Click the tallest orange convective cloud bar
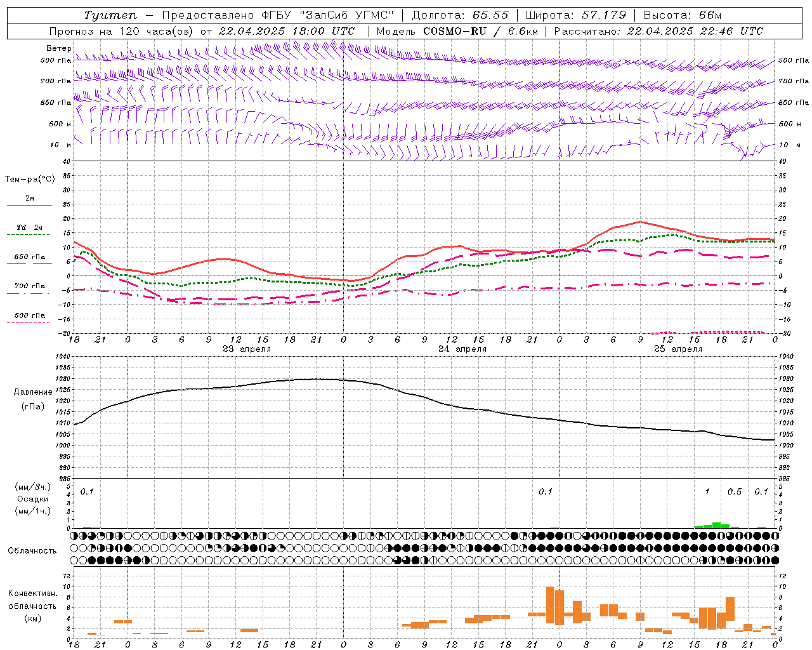Image resolution: width=812 pixels, height=650 pixels. coord(550,604)
